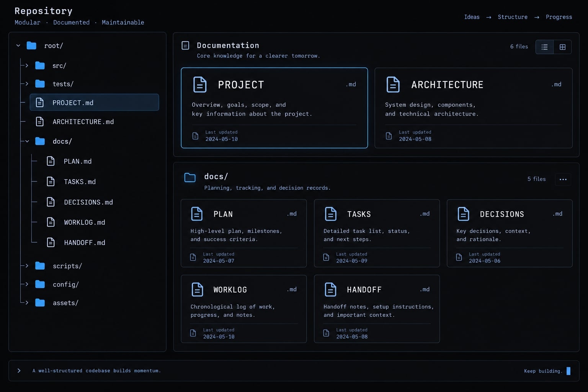The height and width of the screenshot is (392, 588).
Task: Click the TASKS card document icon
Action: tap(330, 214)
